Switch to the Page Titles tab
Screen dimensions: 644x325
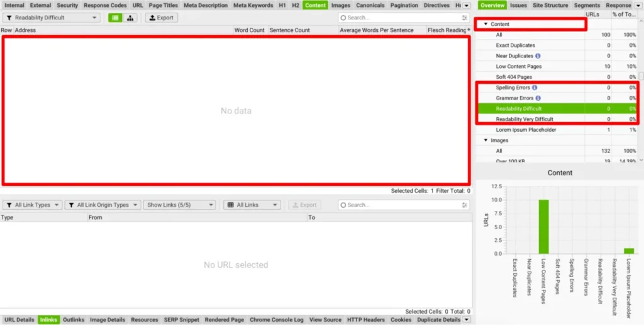click(x=163, y=5)
